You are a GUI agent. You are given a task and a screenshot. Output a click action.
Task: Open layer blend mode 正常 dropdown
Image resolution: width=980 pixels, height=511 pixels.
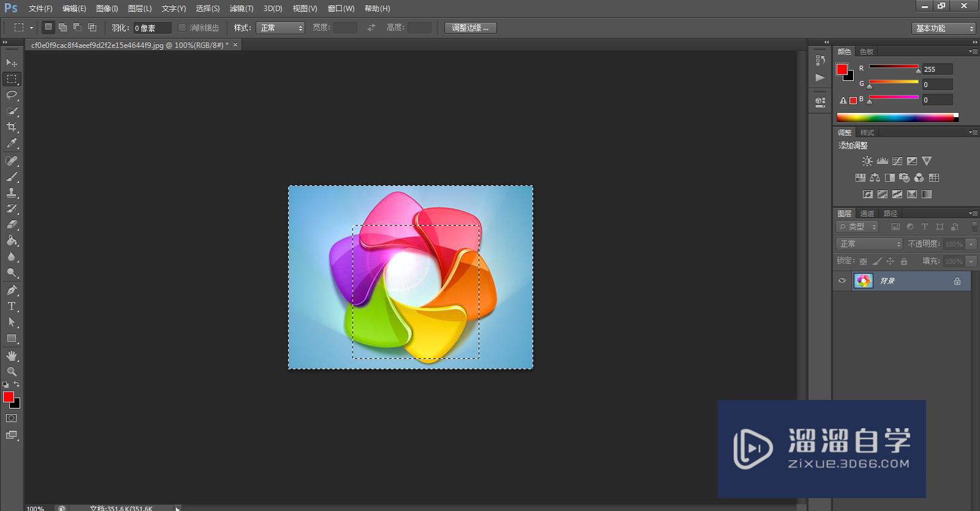870,244
